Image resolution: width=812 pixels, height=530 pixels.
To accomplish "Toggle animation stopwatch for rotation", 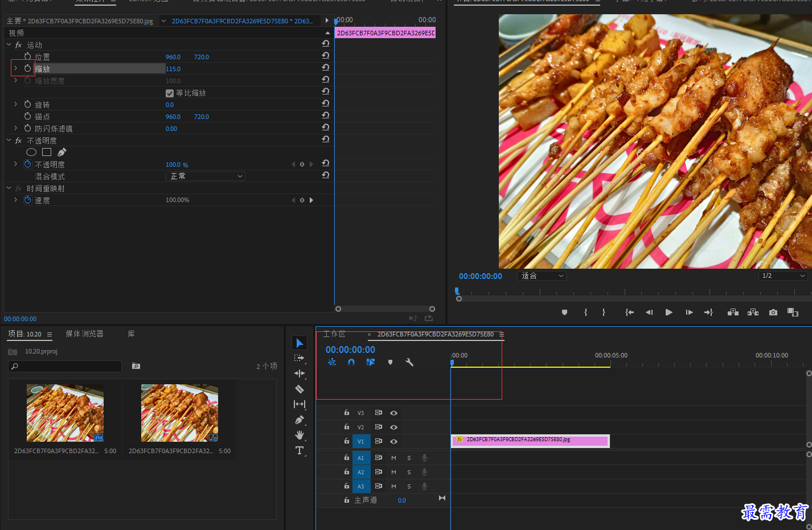I will coord(27,104).
